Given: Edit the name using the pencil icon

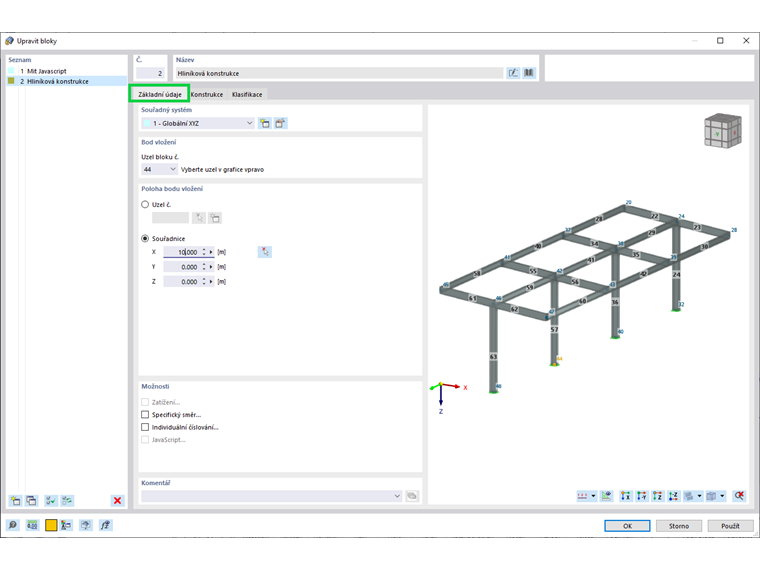Looking at the screenshot, I should (x=513, y=73).
